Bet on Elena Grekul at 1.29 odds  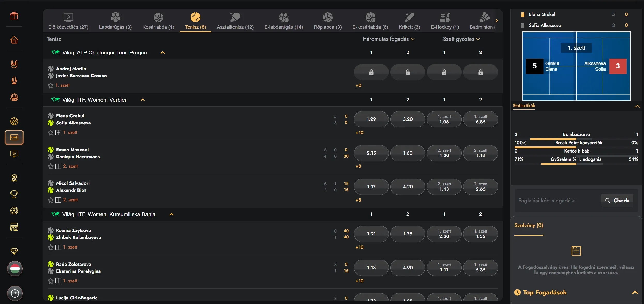pos(371,119)
